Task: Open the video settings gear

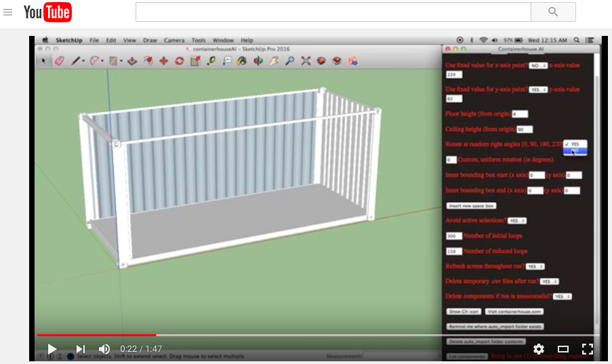Action: coord(539,349)
